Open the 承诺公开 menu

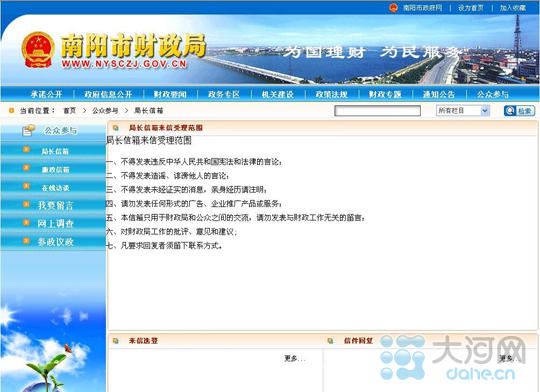coord(46,94)
